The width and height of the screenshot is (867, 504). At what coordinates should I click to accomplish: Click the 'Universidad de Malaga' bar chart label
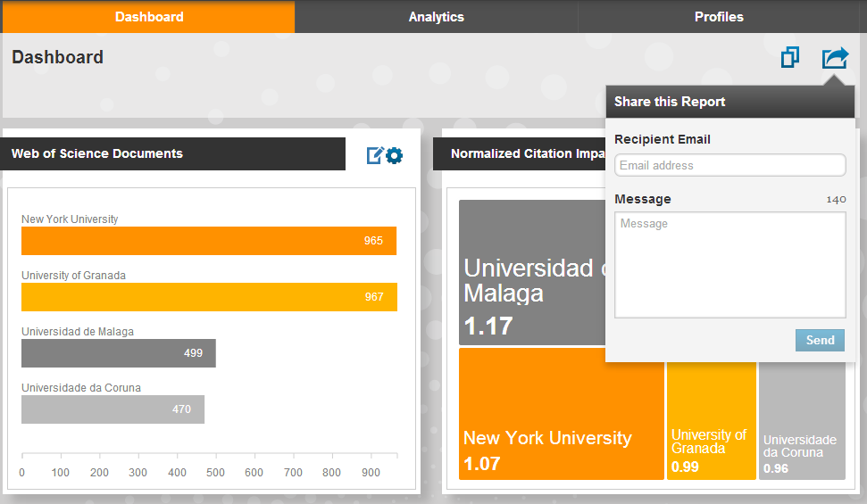(78, 332)
